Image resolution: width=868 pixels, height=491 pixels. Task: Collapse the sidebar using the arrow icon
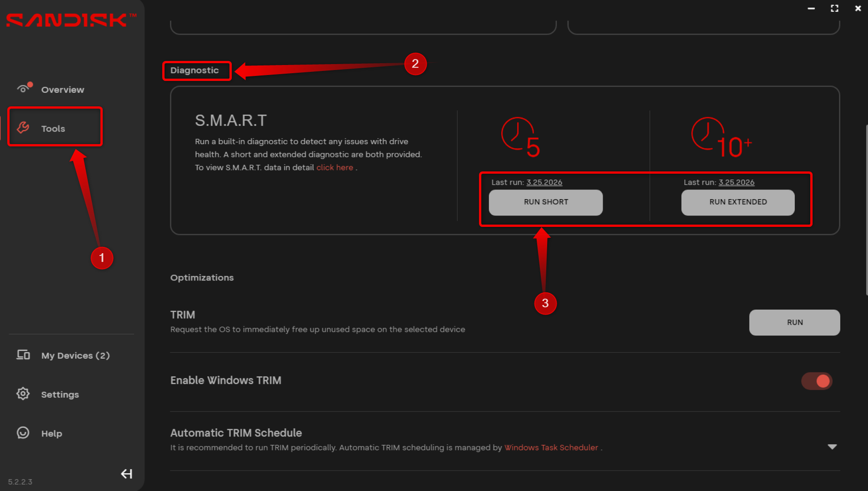click(126, 474)
